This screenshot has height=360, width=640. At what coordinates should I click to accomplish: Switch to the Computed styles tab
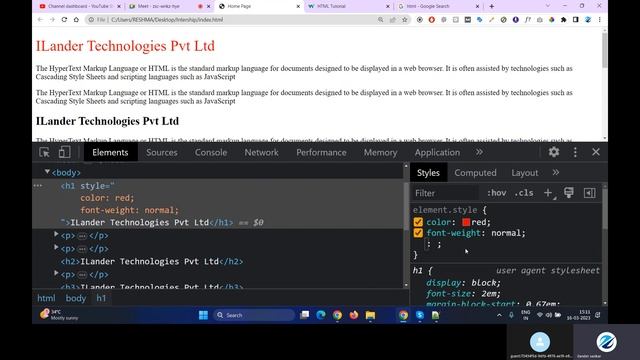(x=475, y=173)
